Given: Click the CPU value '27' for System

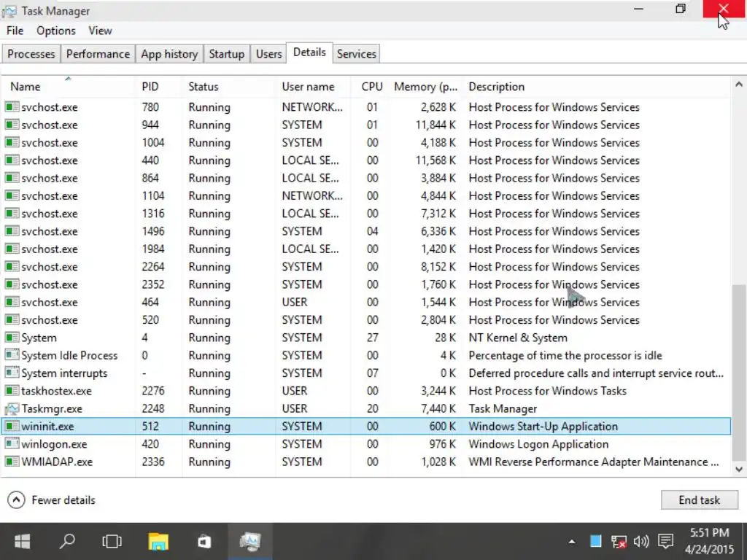Looking at the screenshot, I should [x=372, y=338].
